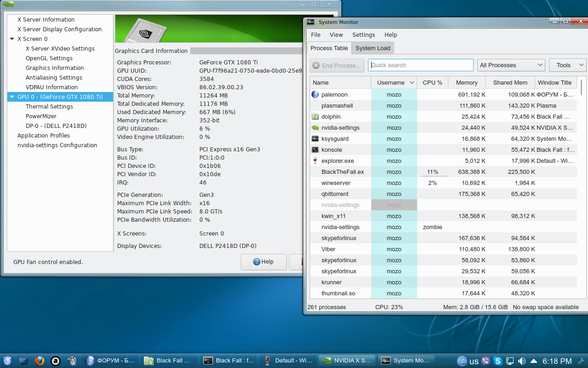Screen dimensions: 588x368
Task: Switch to the System Monitor taskbar button
Action: [407, 361]
